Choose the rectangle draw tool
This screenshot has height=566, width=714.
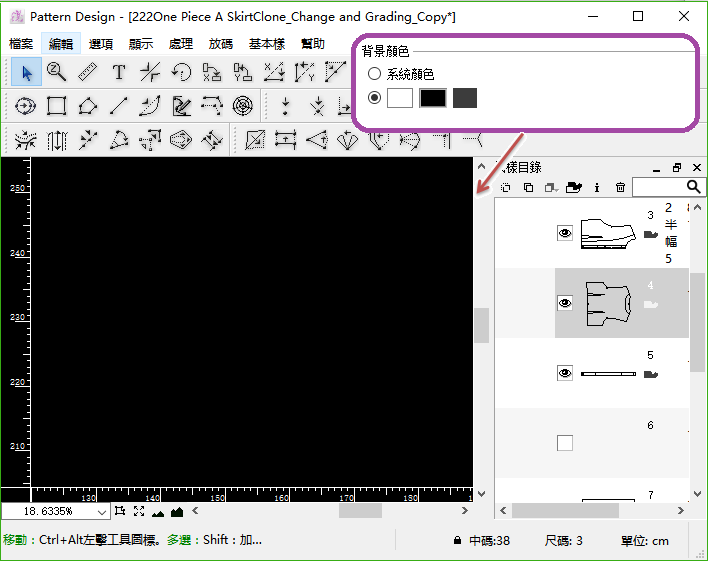coord(57,106)
